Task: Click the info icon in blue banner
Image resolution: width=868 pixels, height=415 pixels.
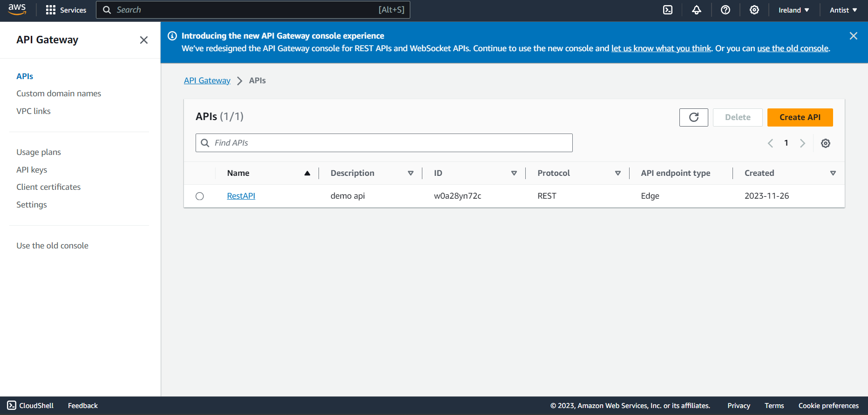Action: (x=172, y=36)
